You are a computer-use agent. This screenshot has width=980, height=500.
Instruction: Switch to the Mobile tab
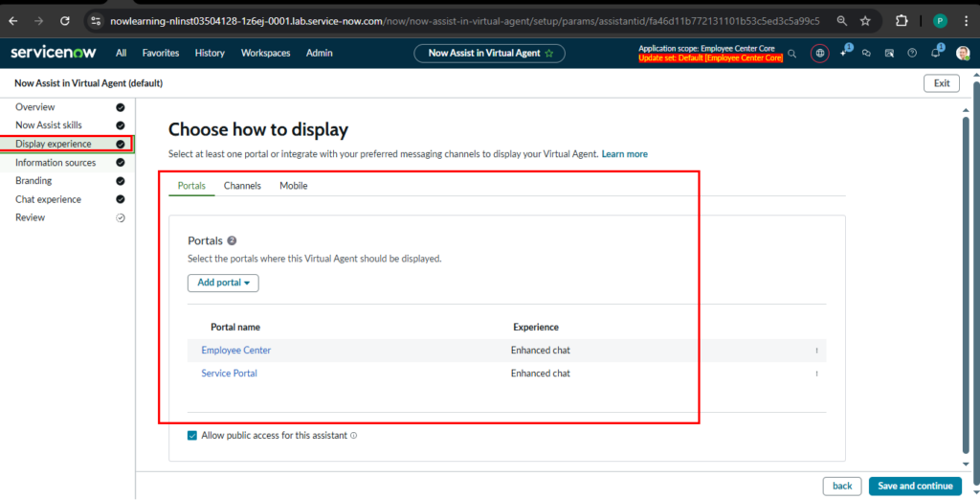[293, 186]
